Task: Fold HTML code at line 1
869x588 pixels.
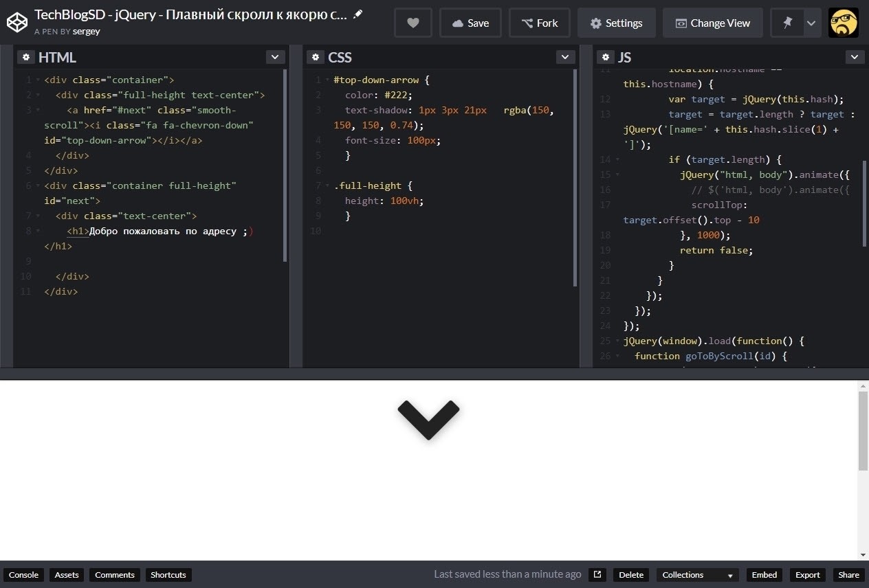Action: click(x=38, y=80)
